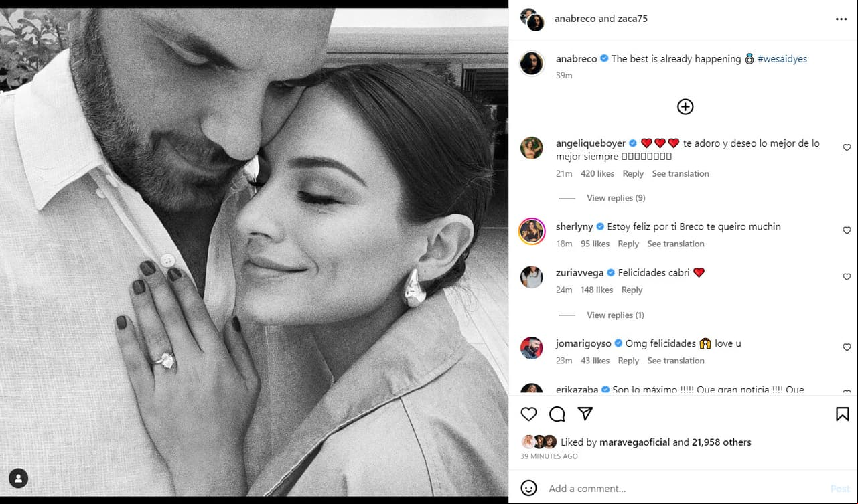The height and width of the screenshot is (504, 858).
Task: Like zuriavvega's comment heart
Action: pos(847,277)
